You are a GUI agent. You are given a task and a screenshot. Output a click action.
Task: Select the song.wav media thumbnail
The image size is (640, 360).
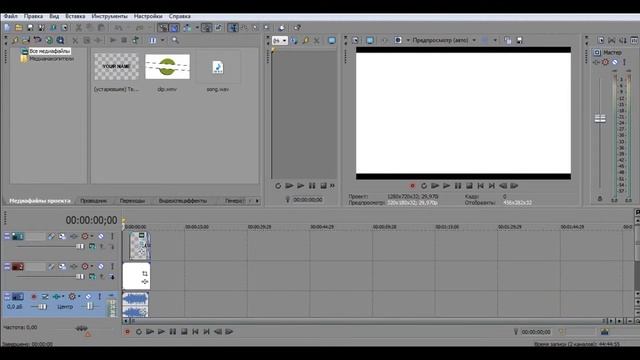(218, 67)
